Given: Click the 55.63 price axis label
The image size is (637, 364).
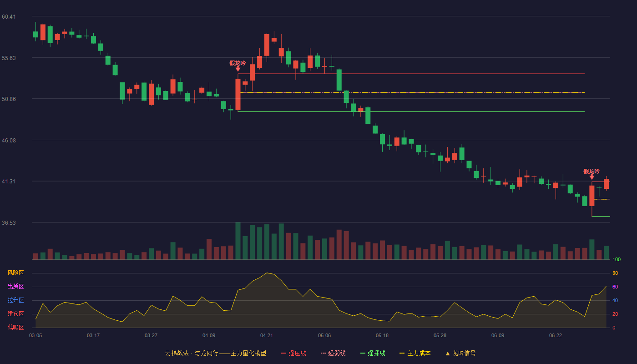Looking at the screenshot, I should click(9, 58).
